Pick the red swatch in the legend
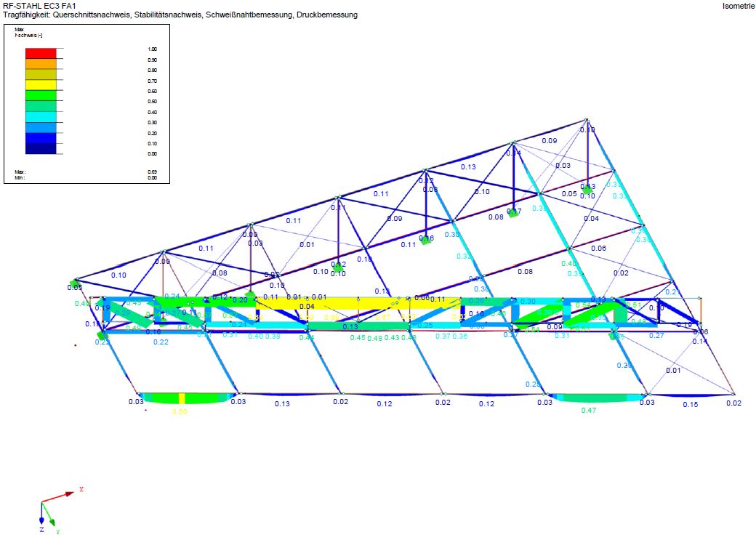The height and width of the screenshot is (540, 756). [41, 53]
